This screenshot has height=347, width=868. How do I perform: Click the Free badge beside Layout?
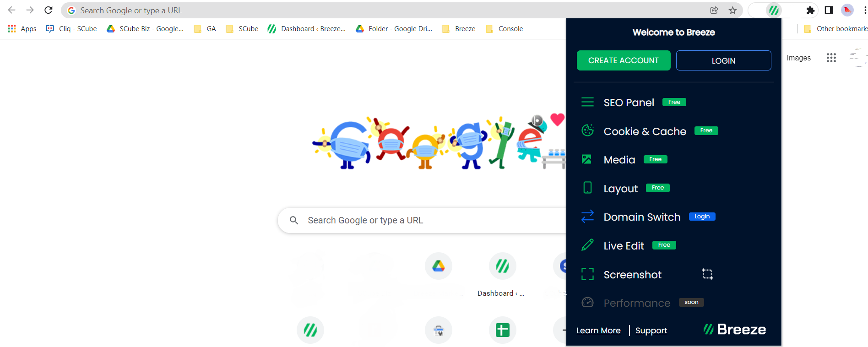(x=658, y=188)
